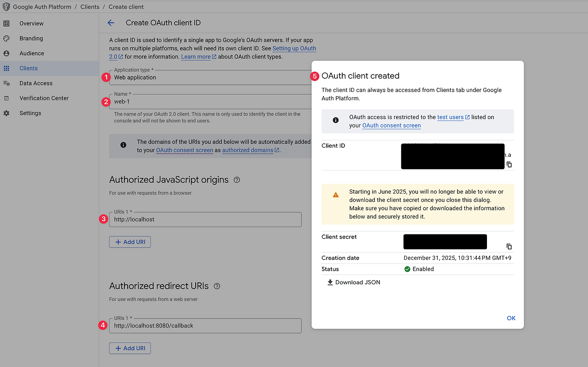Open the Setting up OAuth 2.0 link
588x367 pixels.
tap(294, 48)
